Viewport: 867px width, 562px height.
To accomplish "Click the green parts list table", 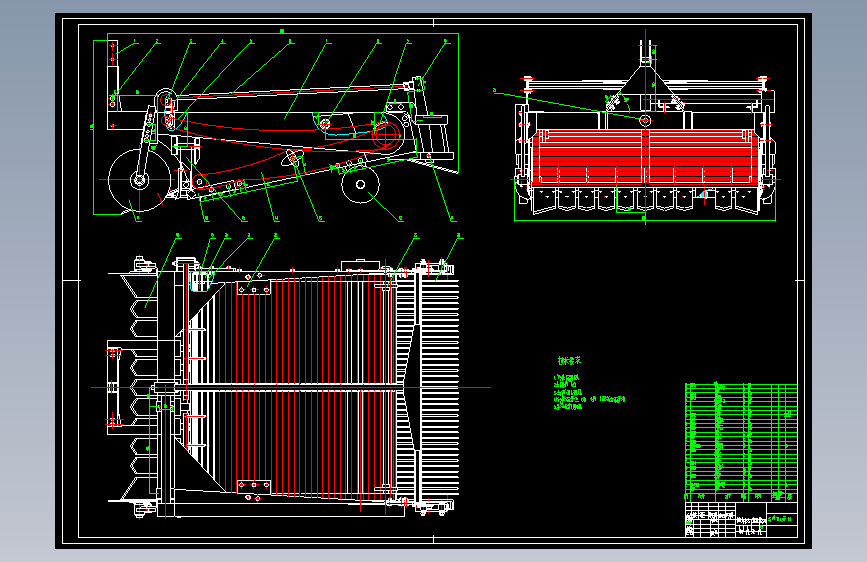I will tap(741, 442).
